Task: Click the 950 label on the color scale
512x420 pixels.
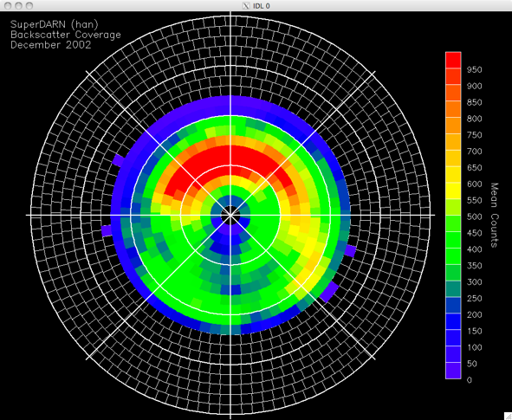Action: [474, 69]
